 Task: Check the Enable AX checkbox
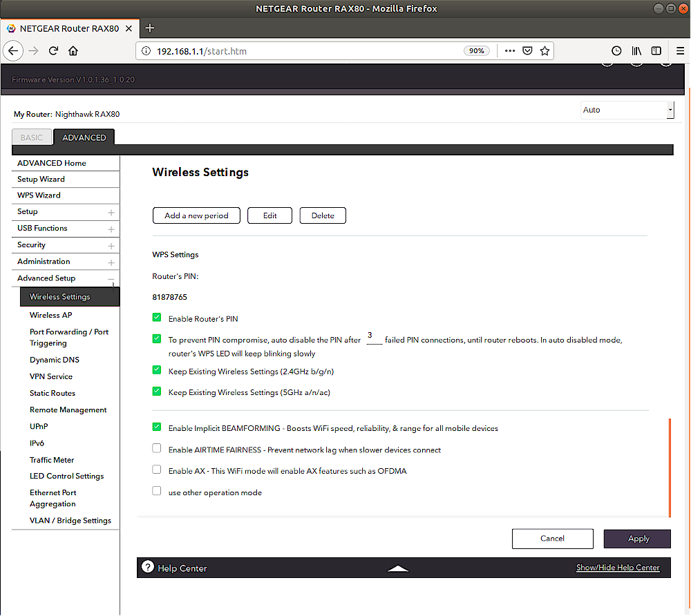click(x=157, y=470)
